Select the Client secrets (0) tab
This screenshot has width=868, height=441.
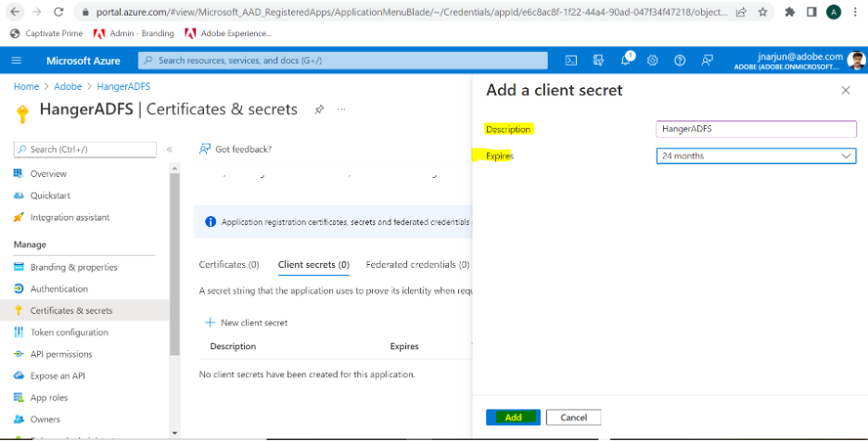point(313,264)
